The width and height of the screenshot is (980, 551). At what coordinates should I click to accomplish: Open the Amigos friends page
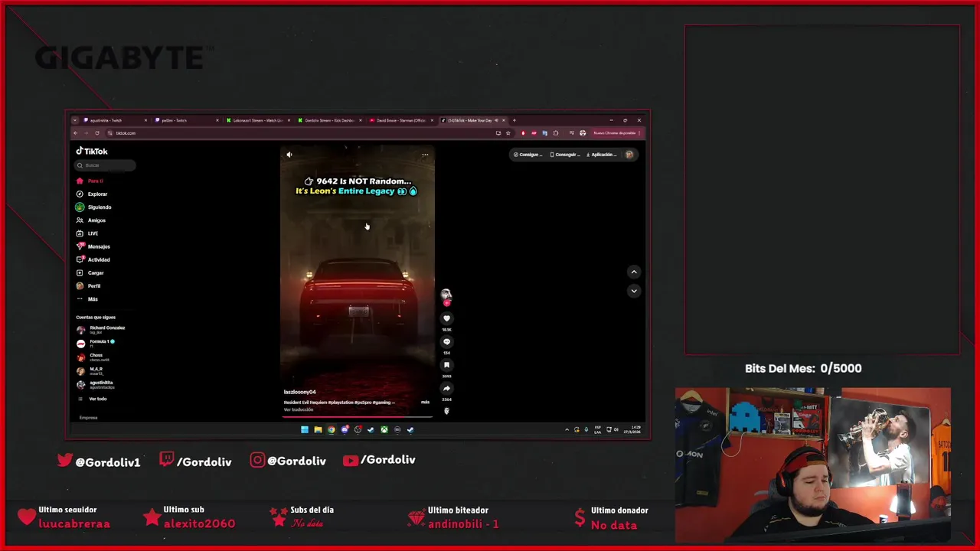(91, 220)
